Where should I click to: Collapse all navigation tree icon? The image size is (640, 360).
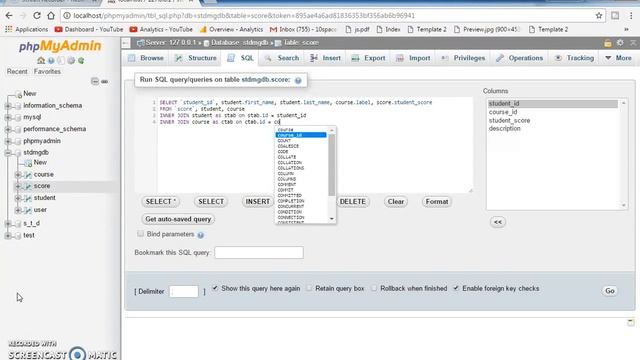pos(95,81)
